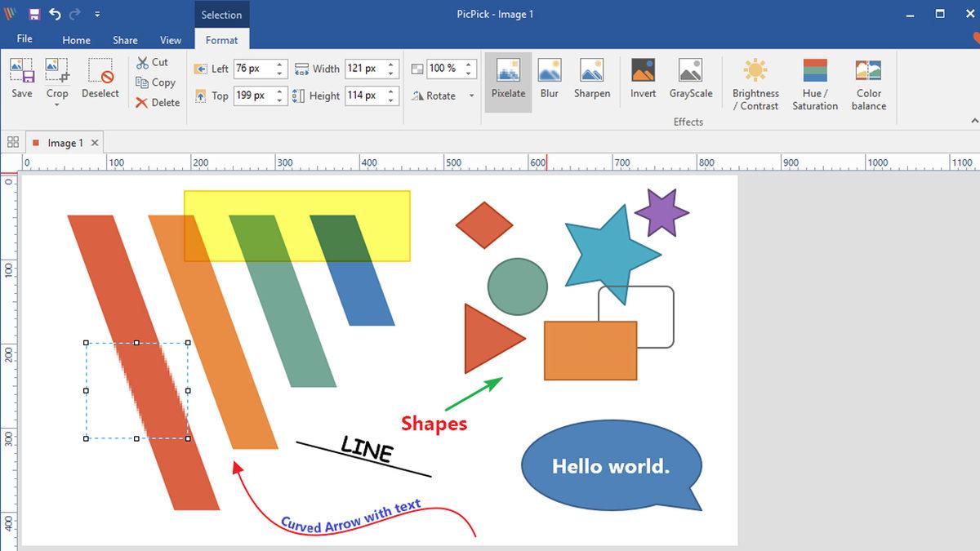Open the quick access toolbar dropdown

pyautogui.click(x=97, y=15)
